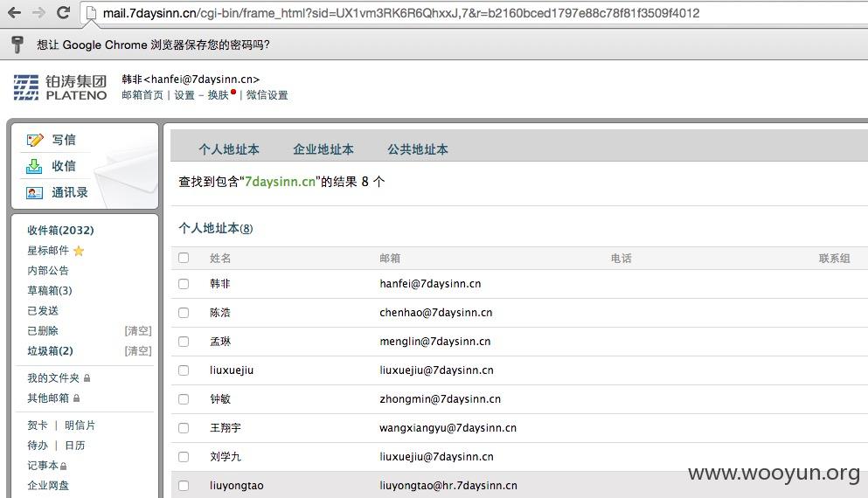Click the red dot next to 换肤
This screenshot has width=868, height=498.
coord(233,93)
